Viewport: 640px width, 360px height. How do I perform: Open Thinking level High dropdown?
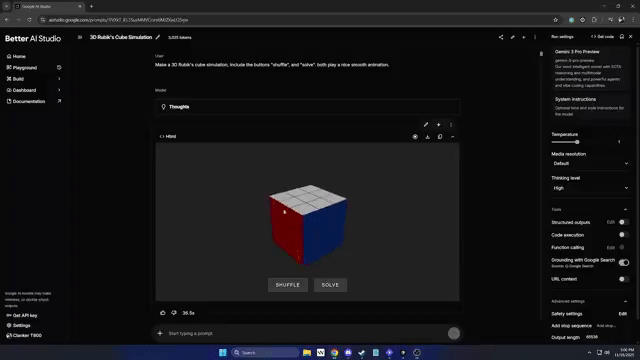pyautogui.click(x=590, y=188)
